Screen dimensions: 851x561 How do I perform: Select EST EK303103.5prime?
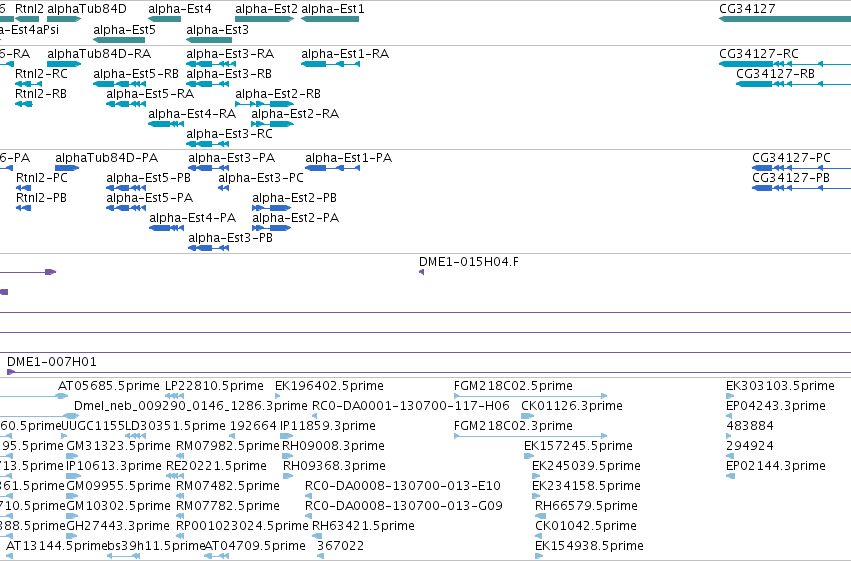[780, 386]
